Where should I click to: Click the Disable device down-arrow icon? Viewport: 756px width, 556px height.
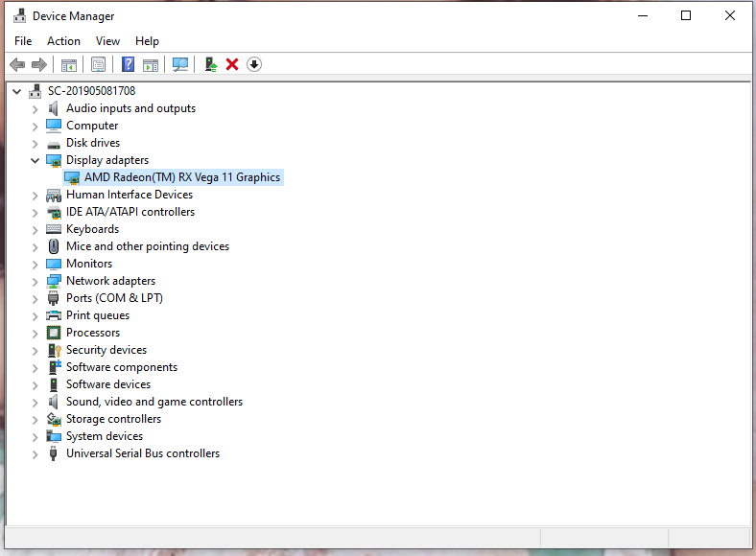tap(254, 64)
